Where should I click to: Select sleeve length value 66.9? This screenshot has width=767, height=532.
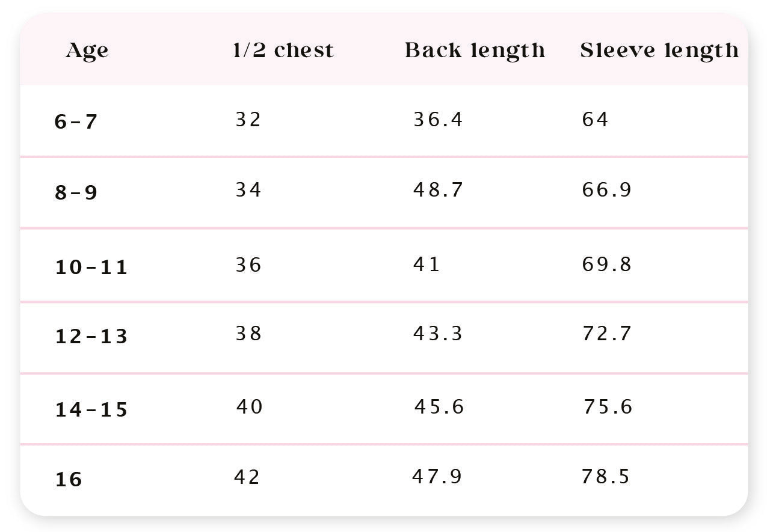[x=606, y=190]
